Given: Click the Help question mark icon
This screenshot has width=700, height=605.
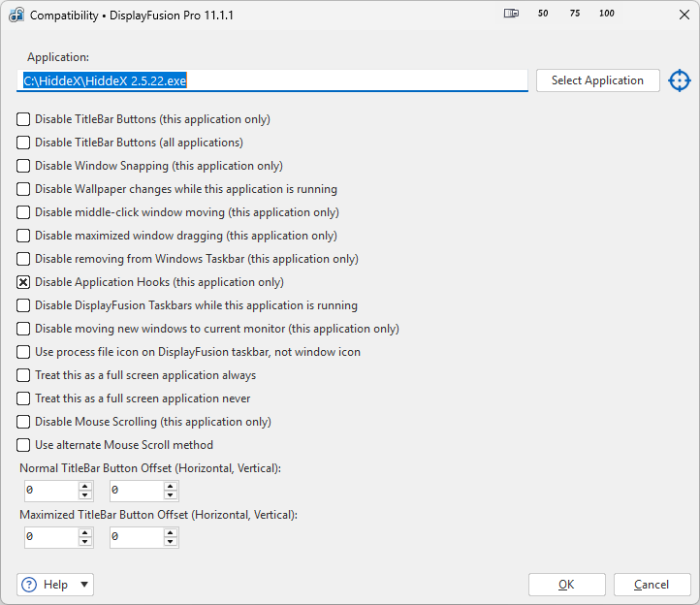Looking at the screenshot, I should (29, 585).
